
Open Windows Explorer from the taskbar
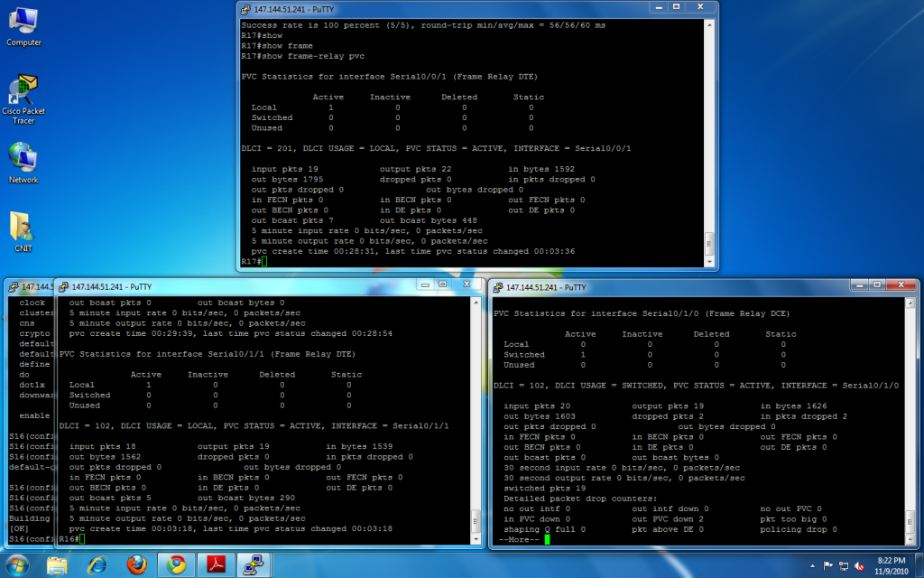click(57, 565)
